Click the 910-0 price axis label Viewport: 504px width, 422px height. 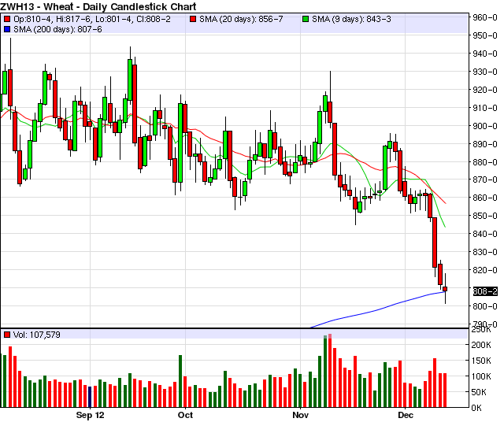tap(485, 108)
